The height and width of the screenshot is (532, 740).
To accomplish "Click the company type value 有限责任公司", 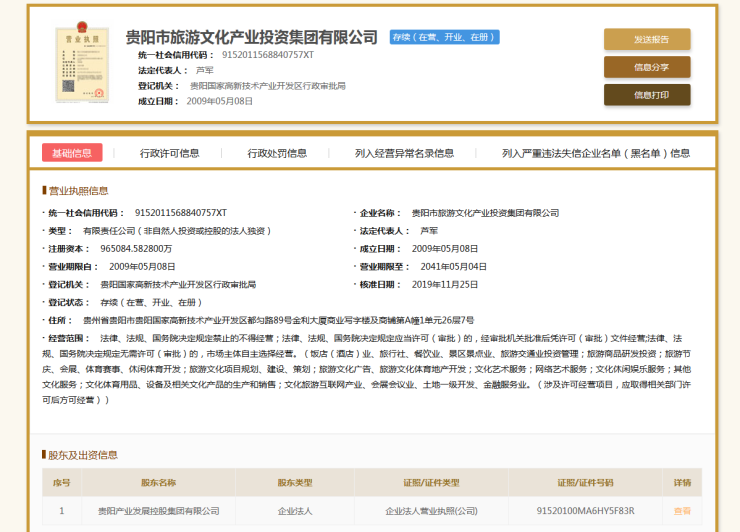I will 177,231.
